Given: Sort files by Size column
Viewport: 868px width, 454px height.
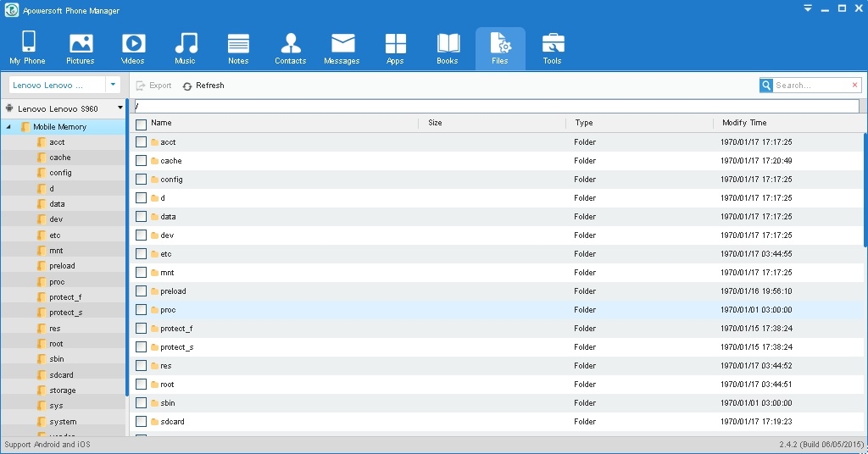Looking at the screenshot, I should 435,123.
